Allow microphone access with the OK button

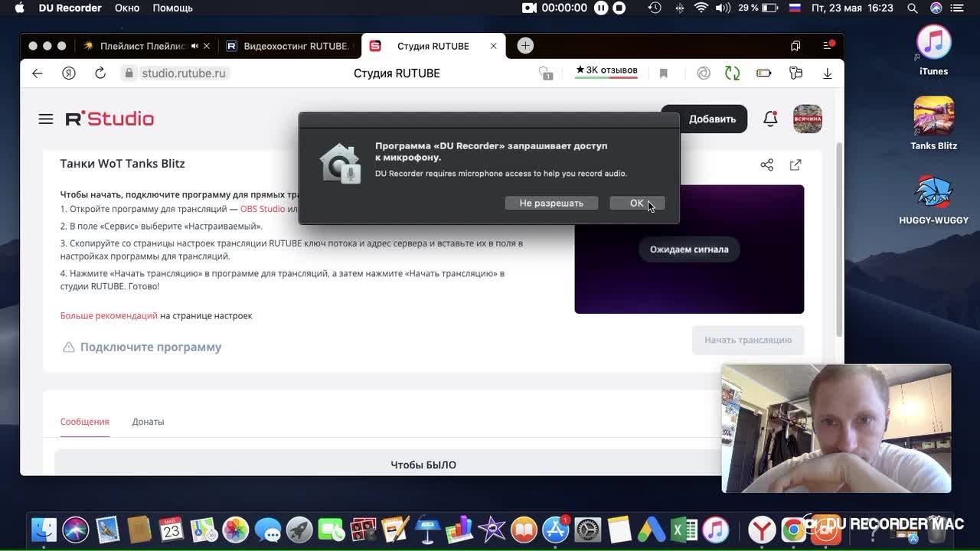click(637, 203)
